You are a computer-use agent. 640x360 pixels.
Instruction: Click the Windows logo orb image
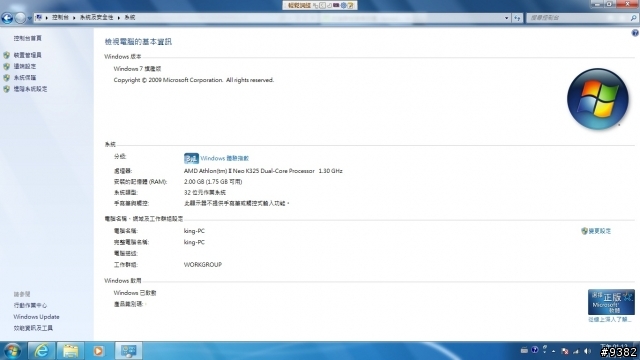click(598, 99)
